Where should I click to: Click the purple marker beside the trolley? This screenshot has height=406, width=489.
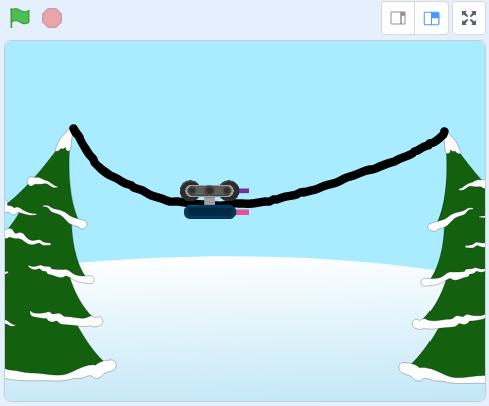pos(244,191)
